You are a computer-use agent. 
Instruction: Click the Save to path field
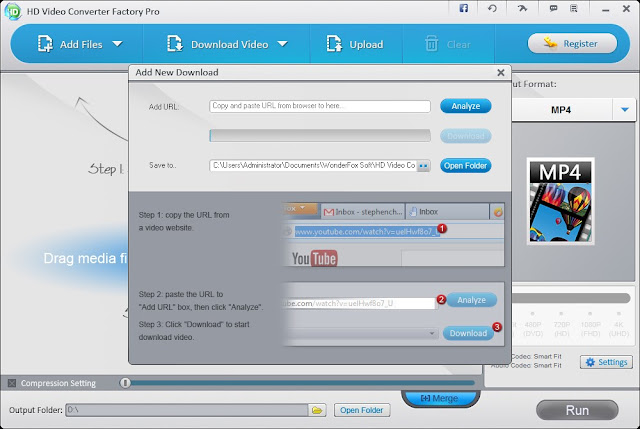pyautogui.click(x=313, y=165)
